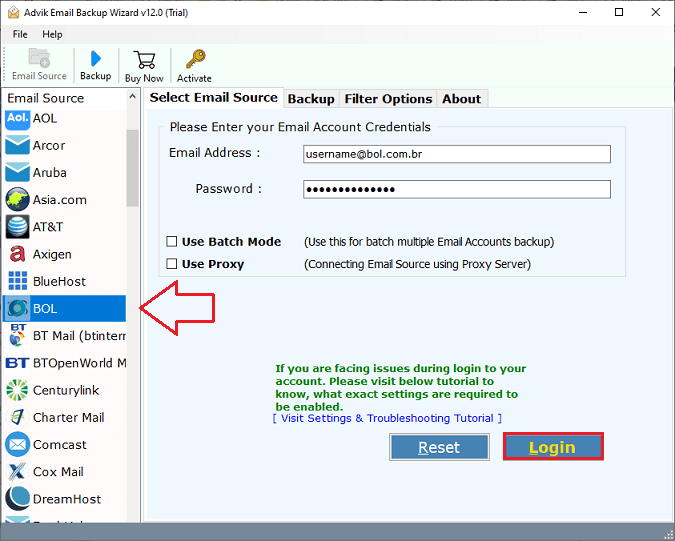
Task: Select the Centurylink green icon
Action: pyautogui.click(x=17, y=390)
